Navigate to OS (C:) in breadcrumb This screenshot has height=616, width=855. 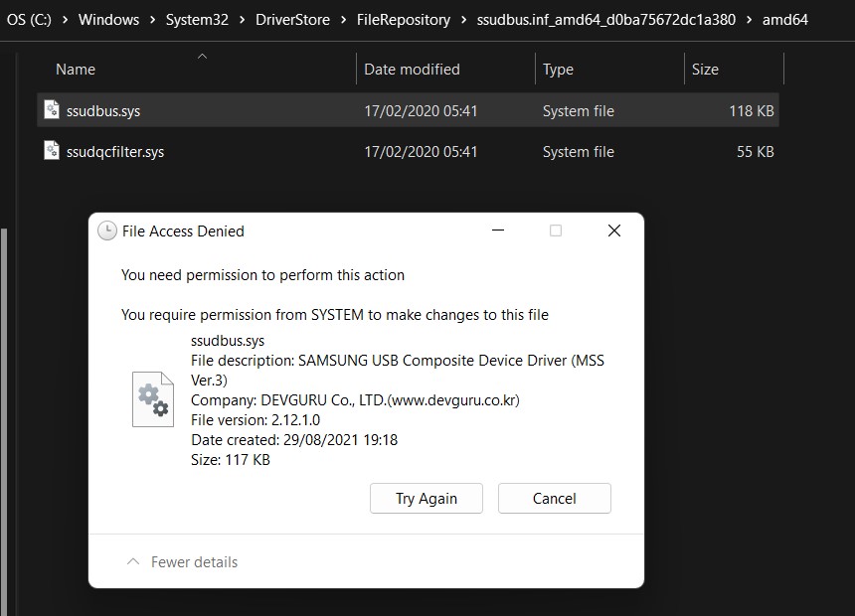(29, 20)
